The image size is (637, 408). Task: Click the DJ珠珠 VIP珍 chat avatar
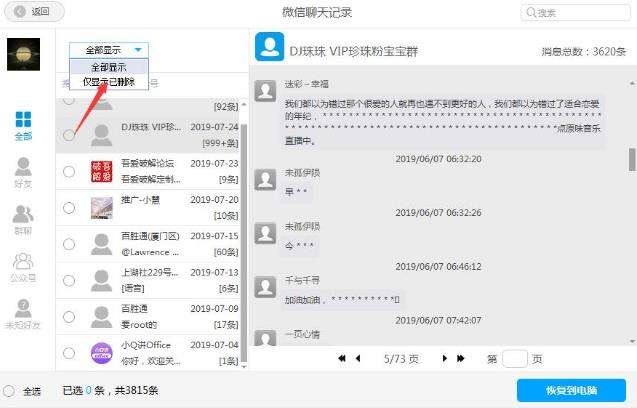coord(102,135)
